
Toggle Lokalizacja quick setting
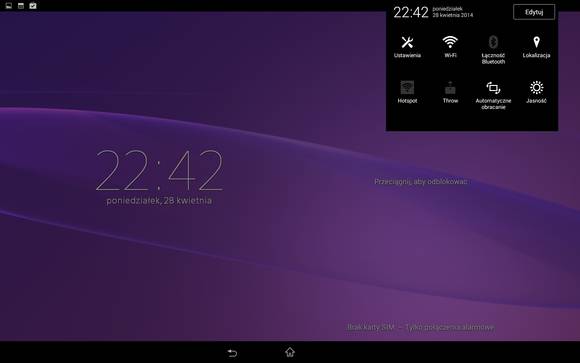(x=536, y=47)
